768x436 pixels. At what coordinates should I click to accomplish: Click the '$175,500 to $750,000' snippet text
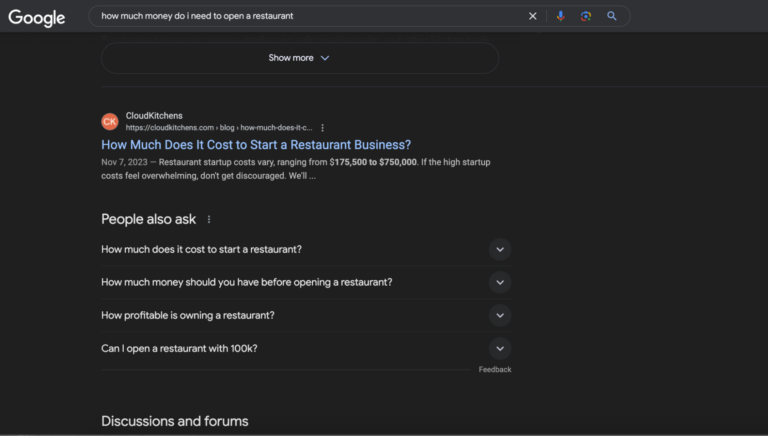pos(373,162)
